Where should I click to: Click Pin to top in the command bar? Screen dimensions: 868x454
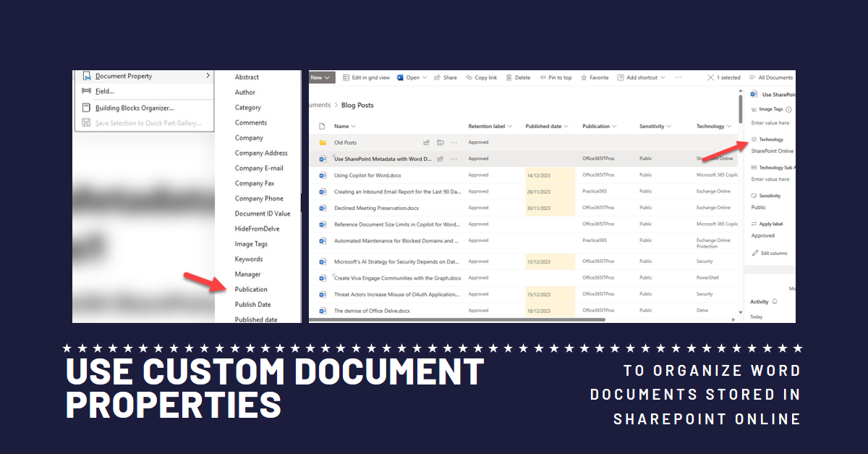[x=555, y=77]
